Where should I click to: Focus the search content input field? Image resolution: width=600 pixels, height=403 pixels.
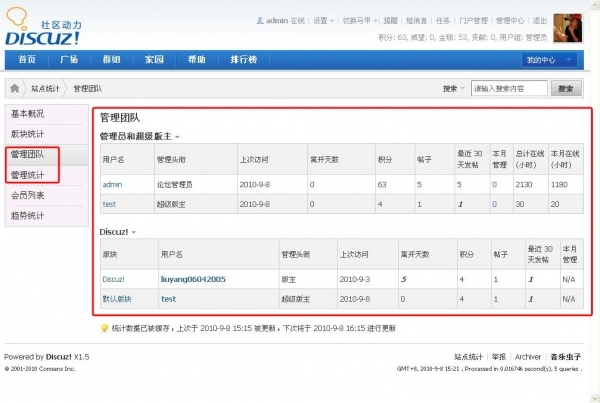(509, 88)
